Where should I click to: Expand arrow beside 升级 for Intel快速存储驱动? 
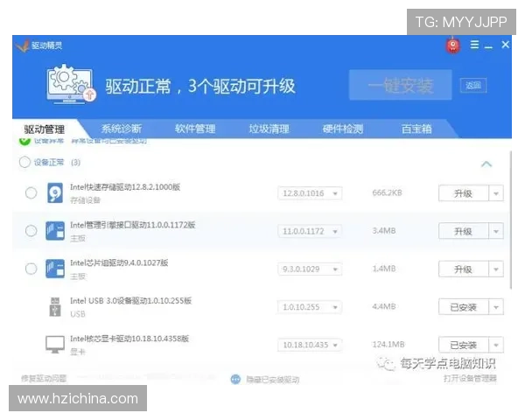coord(496,193)
